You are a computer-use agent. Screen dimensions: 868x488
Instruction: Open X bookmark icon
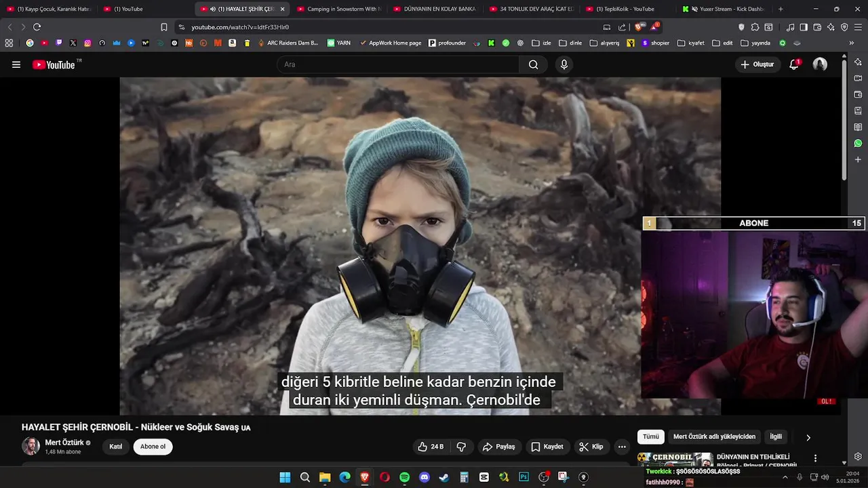[73, 43]
